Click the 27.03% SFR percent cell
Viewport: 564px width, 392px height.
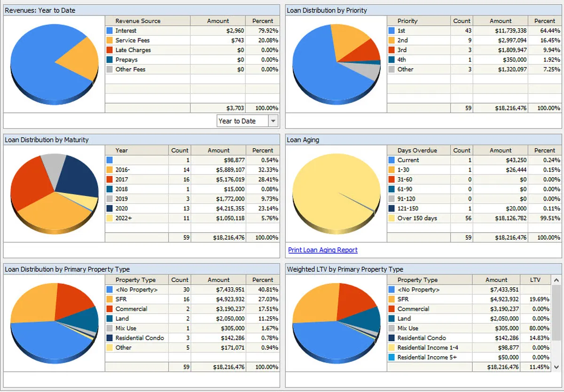pos(263,299)
